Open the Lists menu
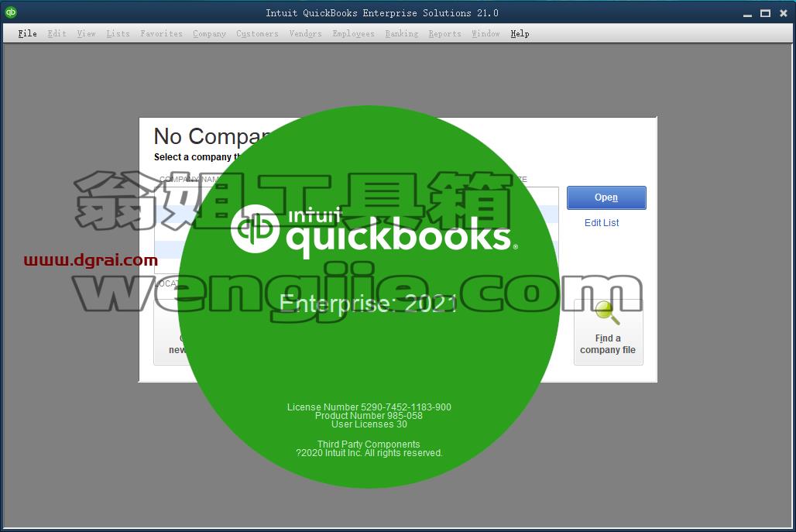The image size is (796, 532). [x=118, y=33]
